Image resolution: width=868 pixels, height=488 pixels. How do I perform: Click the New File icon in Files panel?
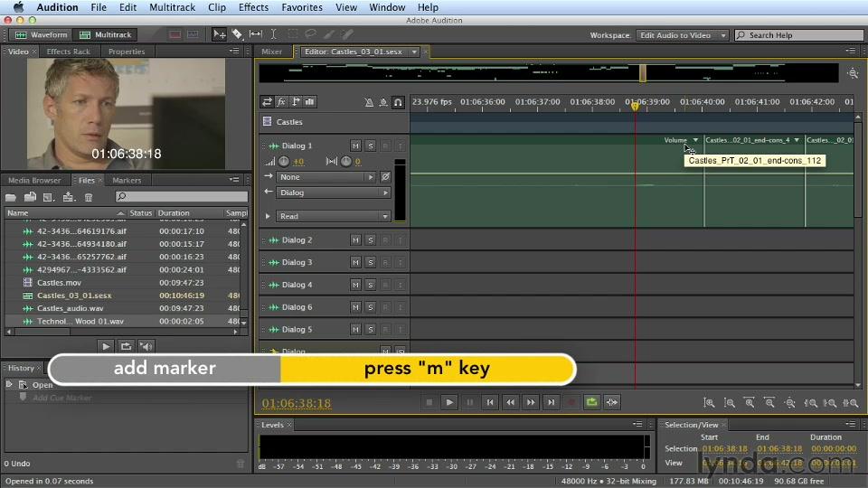pos(49,197)
